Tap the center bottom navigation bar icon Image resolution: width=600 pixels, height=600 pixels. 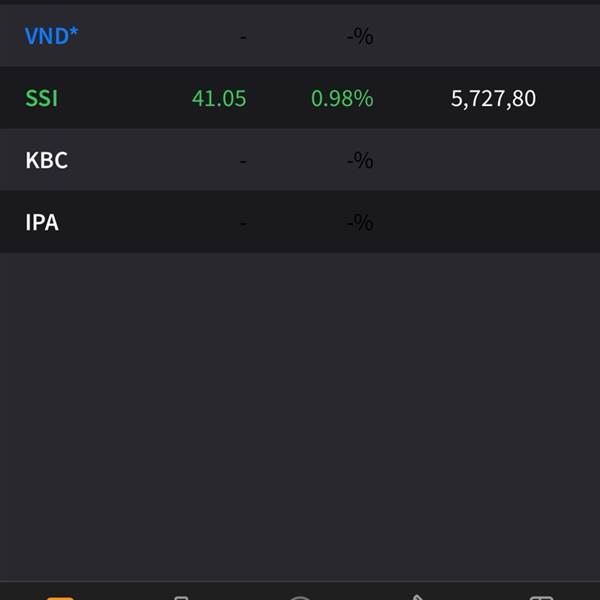click(300, 596)
